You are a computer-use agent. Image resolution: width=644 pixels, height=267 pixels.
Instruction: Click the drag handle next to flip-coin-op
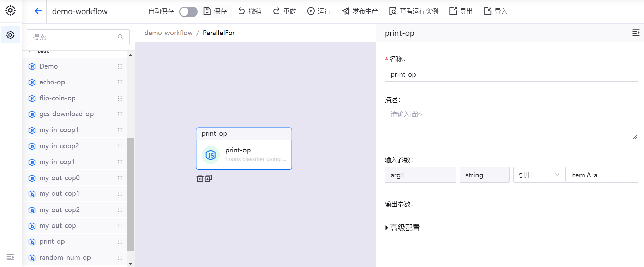[120, 98]
